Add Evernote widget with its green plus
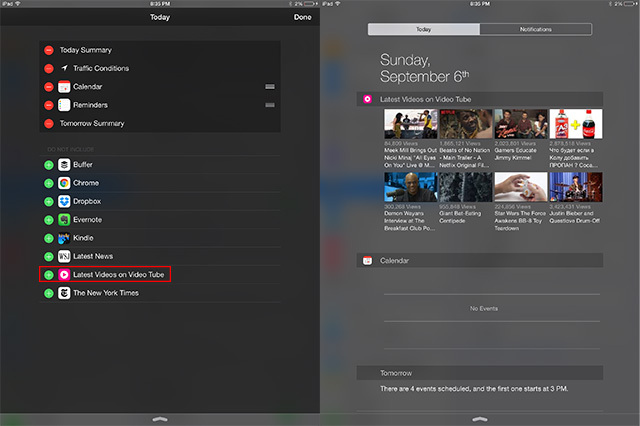The width and height of the screenshot is (640, 426). 49,220
